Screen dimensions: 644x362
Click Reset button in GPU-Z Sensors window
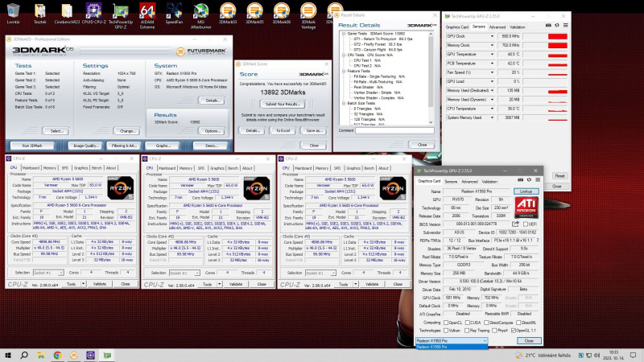[x=559, y=175]
